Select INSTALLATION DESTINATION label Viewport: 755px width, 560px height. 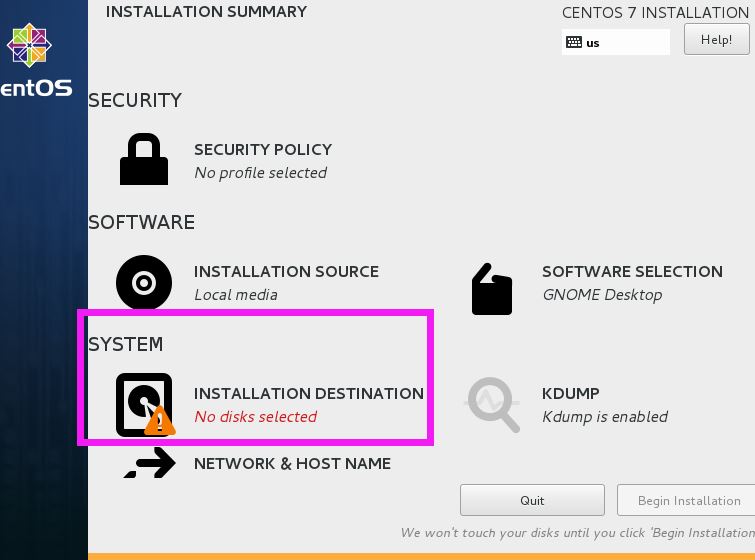coord(309,394)
